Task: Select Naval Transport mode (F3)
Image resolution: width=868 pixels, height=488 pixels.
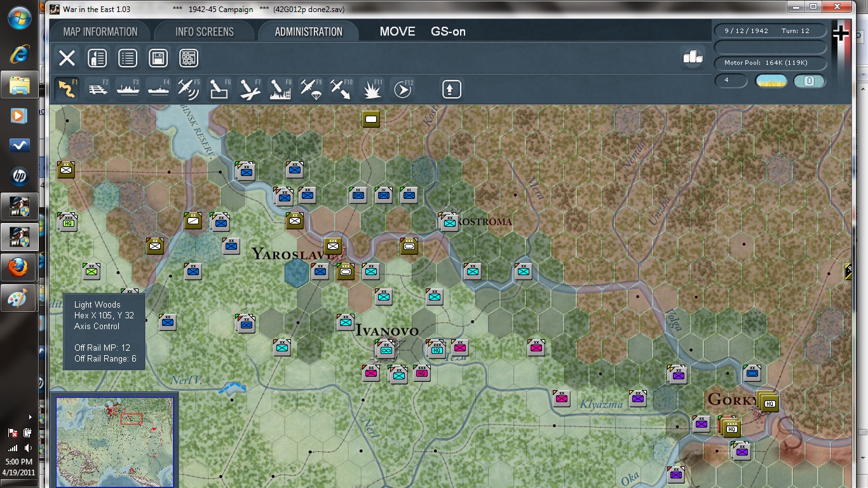Action: (128, 89)
